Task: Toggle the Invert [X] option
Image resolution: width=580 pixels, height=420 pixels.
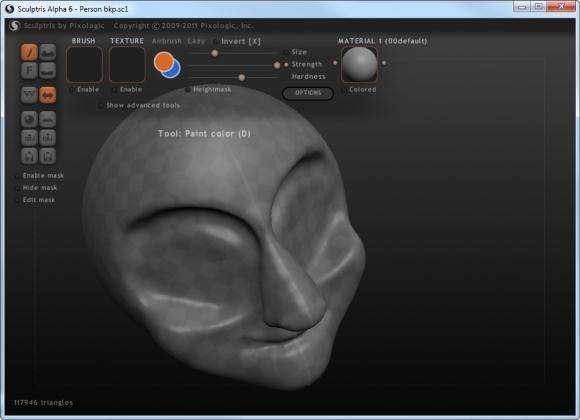Action: click(215, 41)
